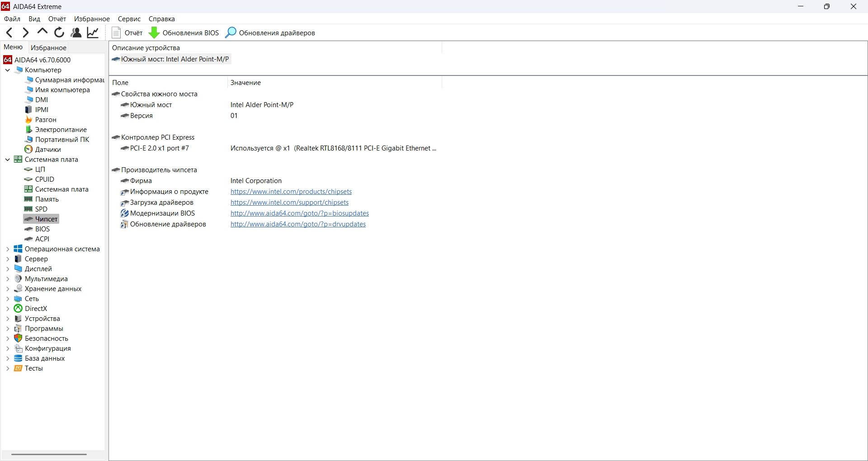Image resolution: width=868 pixels, height=461 pixels.
Task: Open the Справка menu
Action: (x=161, y=19)
